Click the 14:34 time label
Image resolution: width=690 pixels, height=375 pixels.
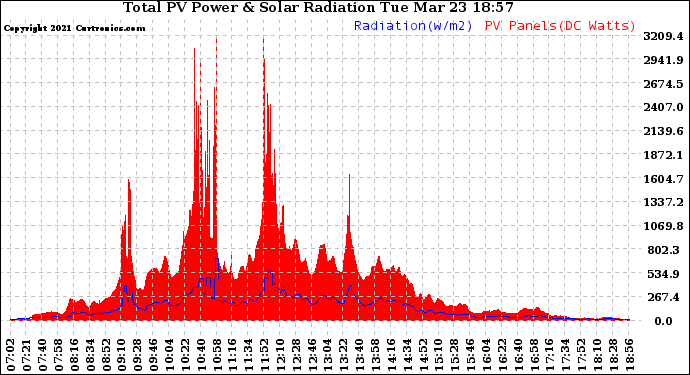click(x=407, y=355)
